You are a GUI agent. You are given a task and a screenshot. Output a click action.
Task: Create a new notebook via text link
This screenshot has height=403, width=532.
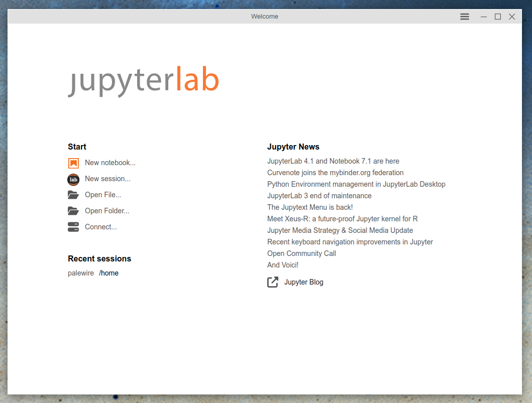coord(110,163)
